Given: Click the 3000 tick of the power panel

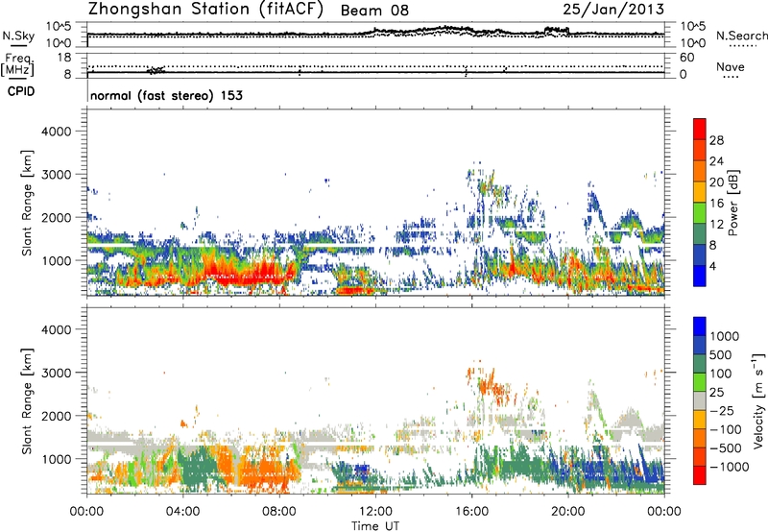Looking at the screenshot, I should [57, 175].
